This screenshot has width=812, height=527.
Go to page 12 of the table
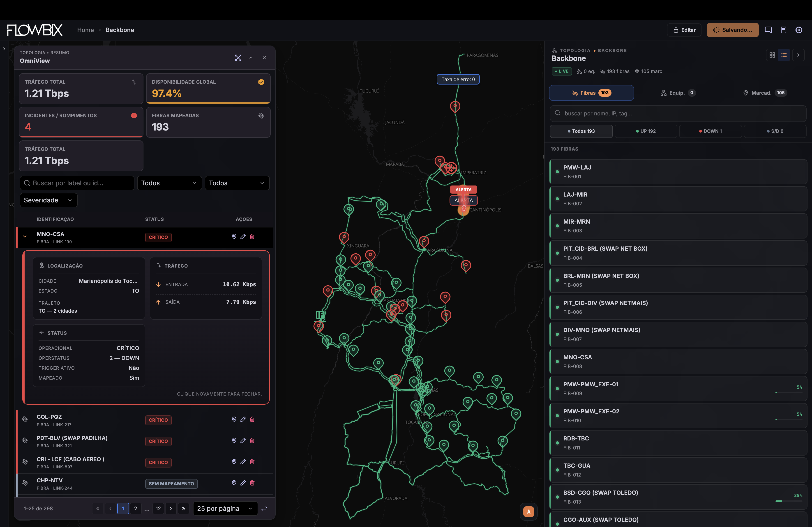tap(158, 509)
